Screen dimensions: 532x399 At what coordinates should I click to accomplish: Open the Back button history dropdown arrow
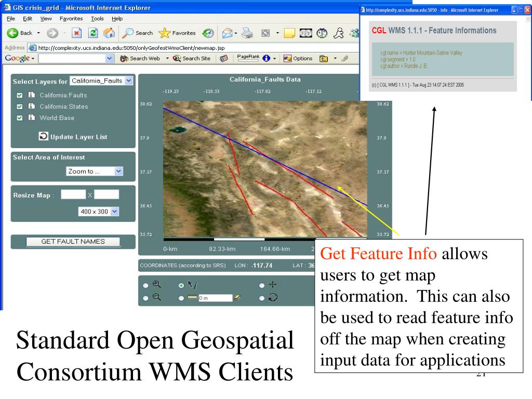click(x=38, y=33)
